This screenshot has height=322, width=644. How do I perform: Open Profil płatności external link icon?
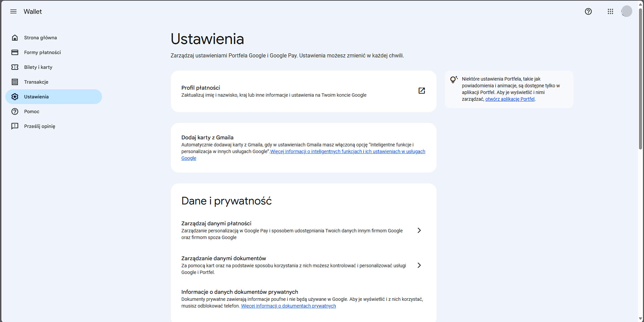click(x=422, y=91)
